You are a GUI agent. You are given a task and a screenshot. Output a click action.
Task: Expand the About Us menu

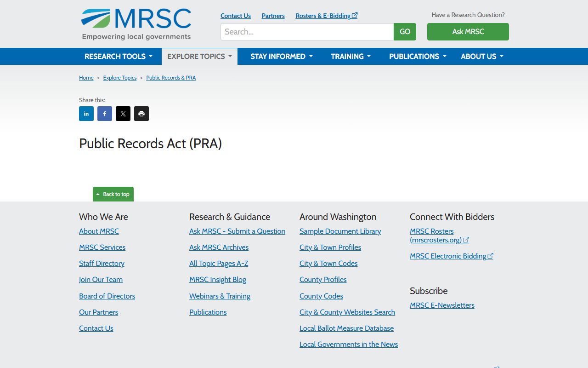(482, 56)
